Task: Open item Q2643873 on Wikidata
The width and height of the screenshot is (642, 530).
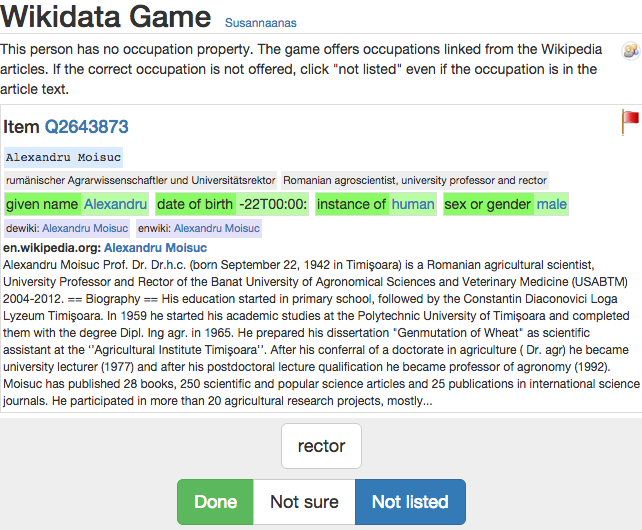Action: pyautogui.click(x=86, y=127)
